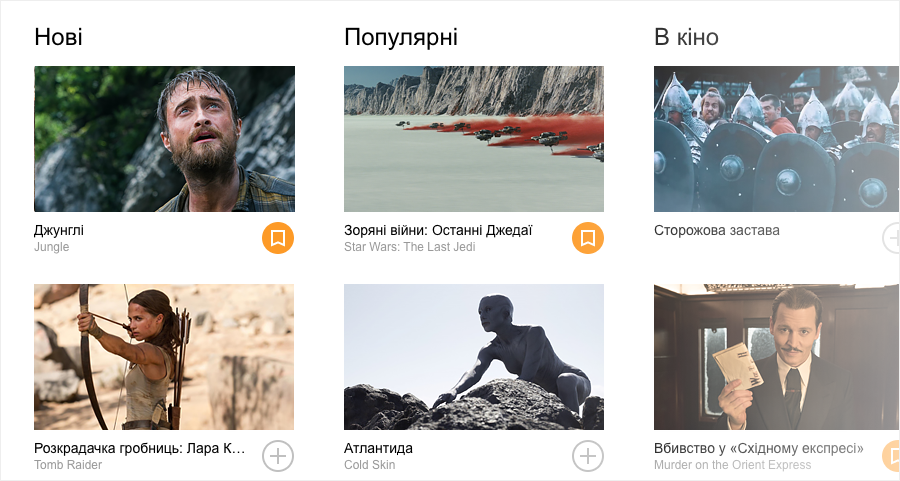The height and width of the screenshot is (481, 900).
Task: Remove Джунглі from bookmarks via orange icon
Action: click(x=278, y=238)
